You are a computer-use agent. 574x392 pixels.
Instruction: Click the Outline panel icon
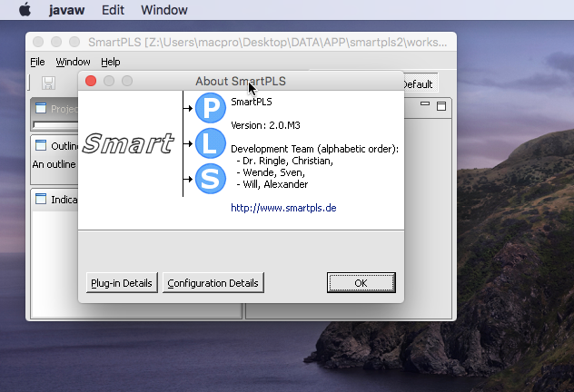tap(41, 145)
